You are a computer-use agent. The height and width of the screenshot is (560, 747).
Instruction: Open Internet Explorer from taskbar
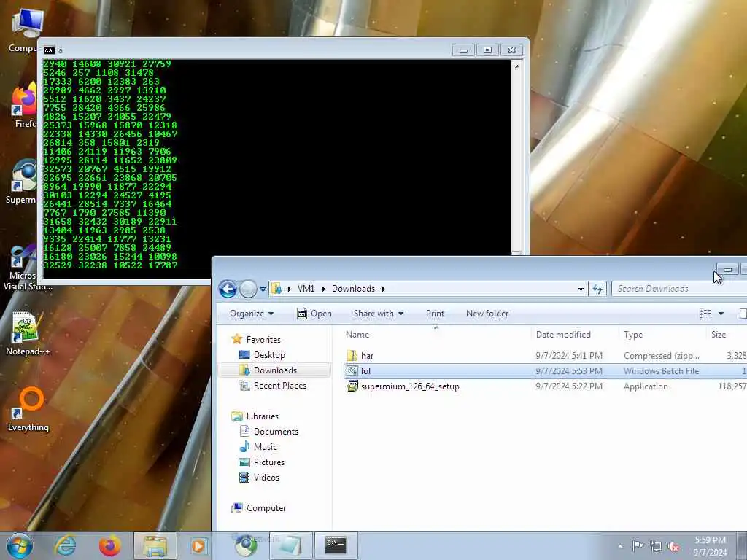[x=65, y=545]
